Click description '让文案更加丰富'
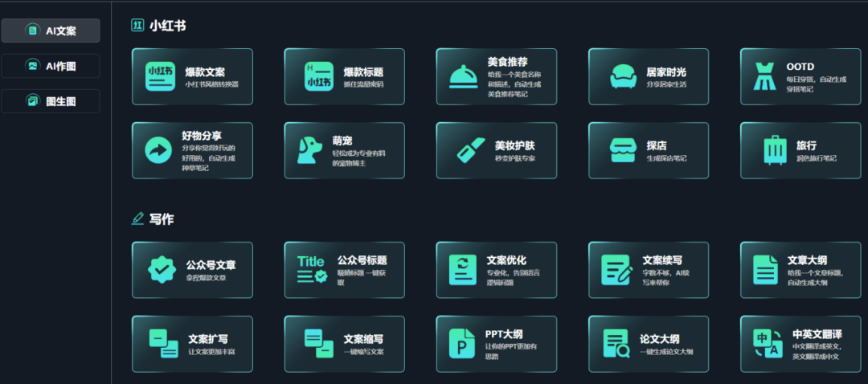Viewport: 868px width, 384px height. [x=211, y=351]
